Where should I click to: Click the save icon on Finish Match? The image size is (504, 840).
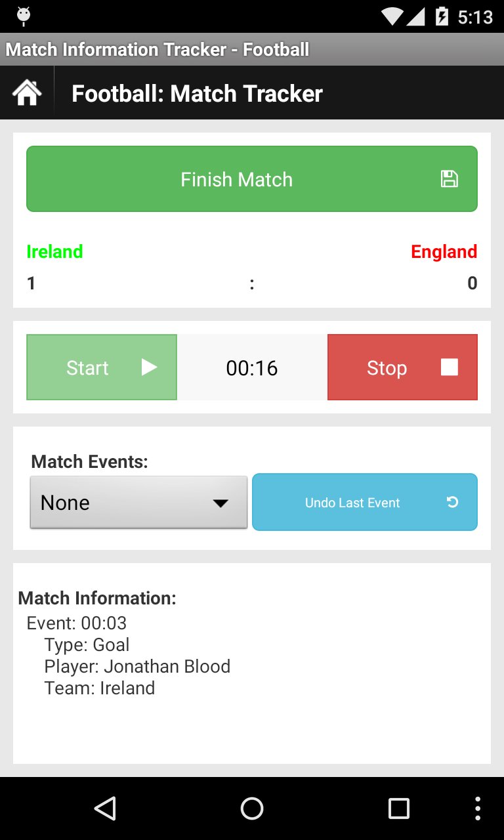[448, 178]
